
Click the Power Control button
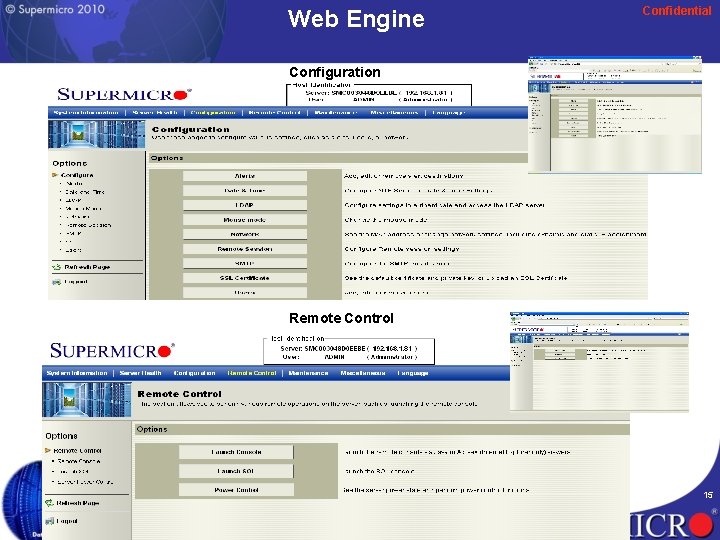tap(236, 490)
